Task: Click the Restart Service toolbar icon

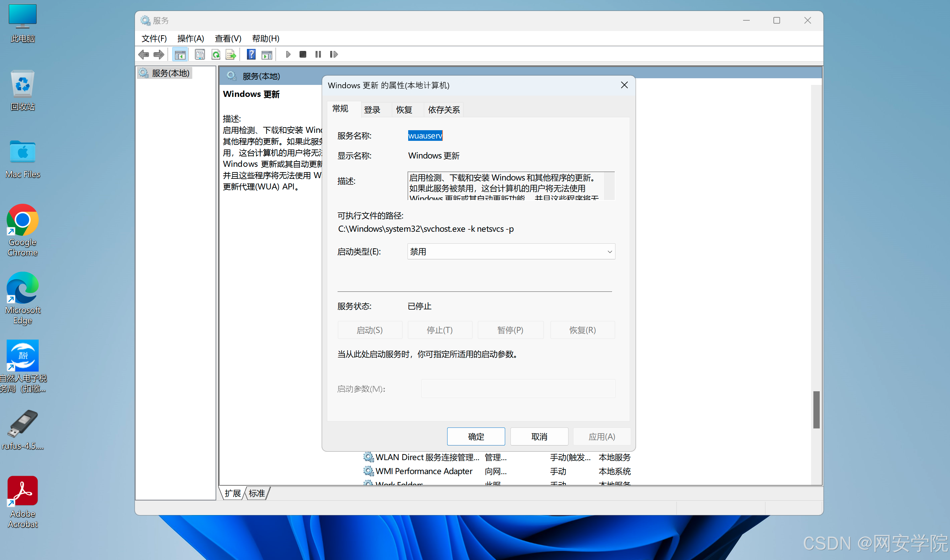Action: pyautogui.click(x=334, y=54)
